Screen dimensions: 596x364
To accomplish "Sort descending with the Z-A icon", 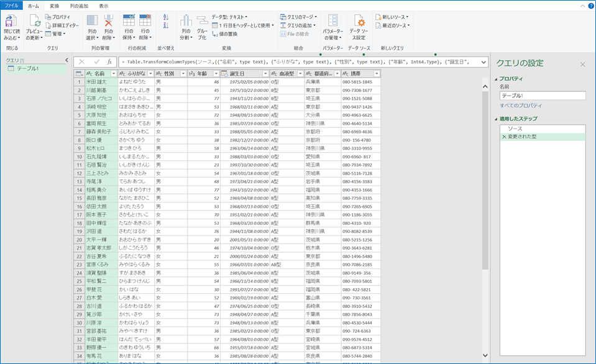I will [x=166, y=25].
